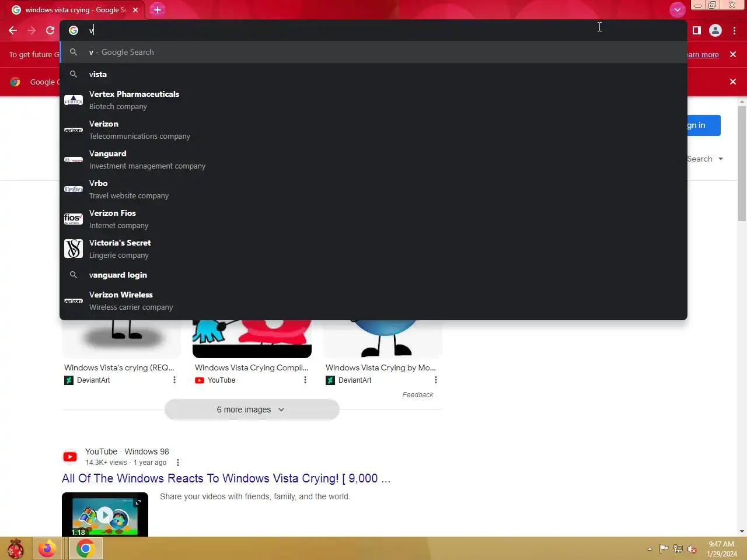The image size is (747, 560).
Task: Open the tab search dropdown arrow
Action: click(677, 10)
